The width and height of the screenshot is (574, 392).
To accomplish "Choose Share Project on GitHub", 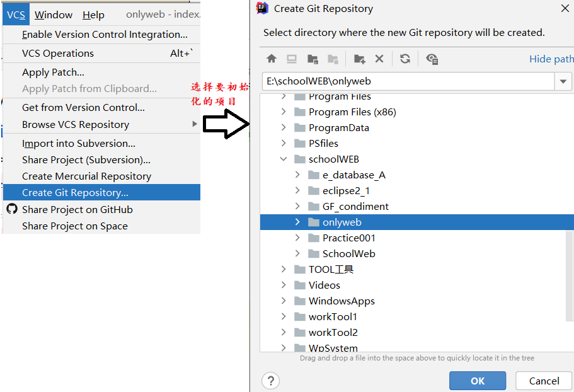I will 101,209.
